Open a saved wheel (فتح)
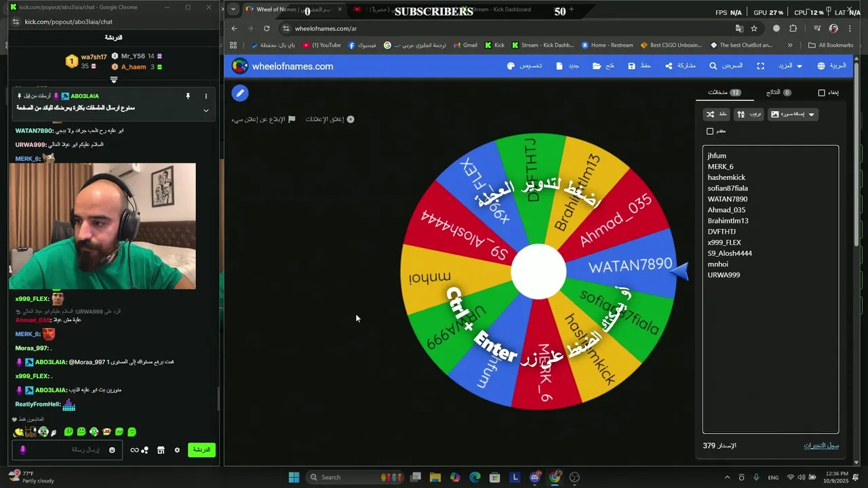This screenshot has width=868, height=488. pyautogui.click(x=603, y=66)
